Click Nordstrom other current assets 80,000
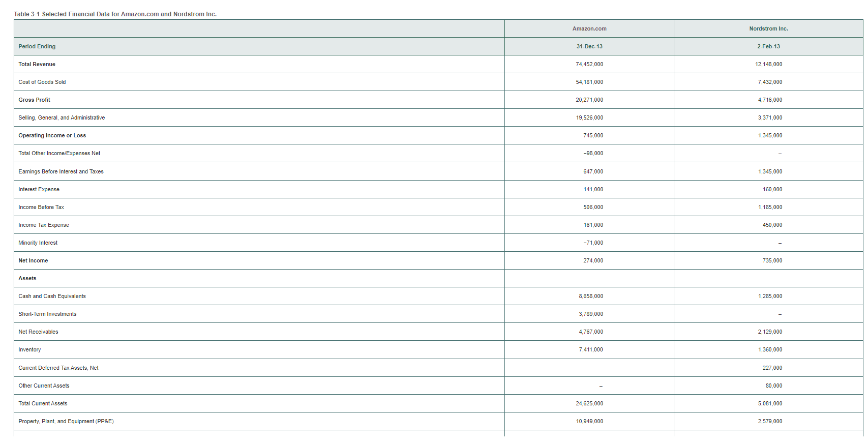The width and height of the screenshot is (868, 443). coord(774,386)
